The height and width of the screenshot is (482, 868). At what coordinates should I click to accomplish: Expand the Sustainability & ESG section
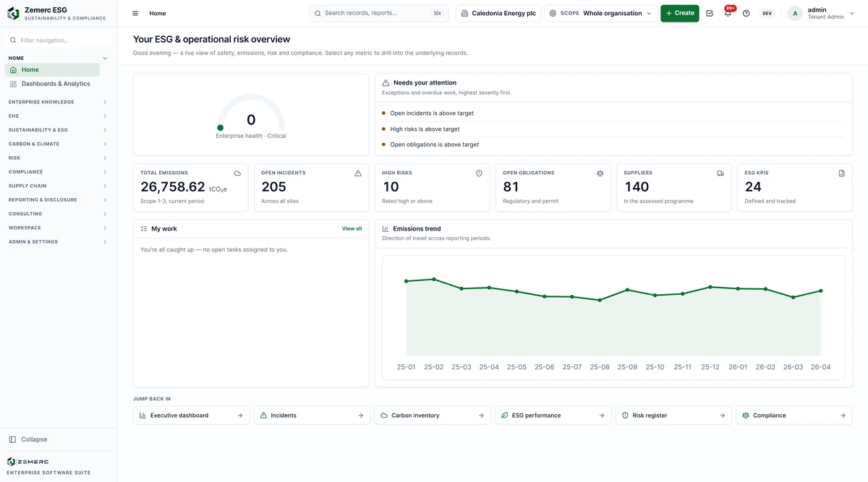click(x=58, y=130)
